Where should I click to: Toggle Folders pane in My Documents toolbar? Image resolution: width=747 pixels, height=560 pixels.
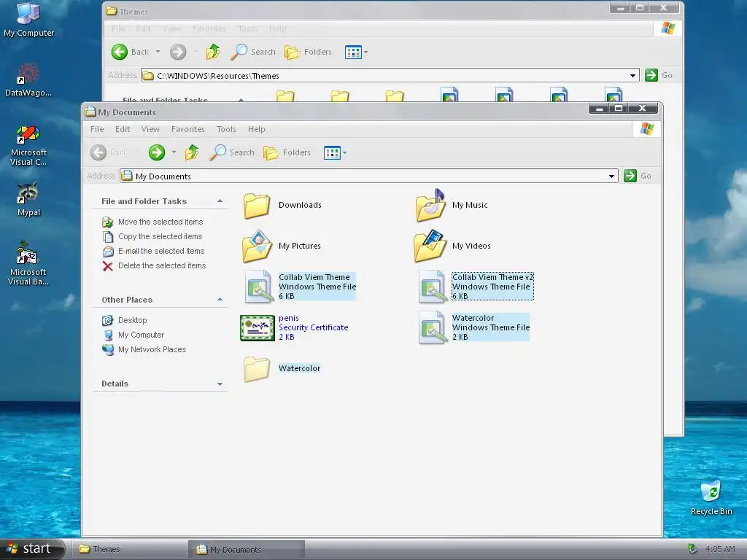click(287, 152)
